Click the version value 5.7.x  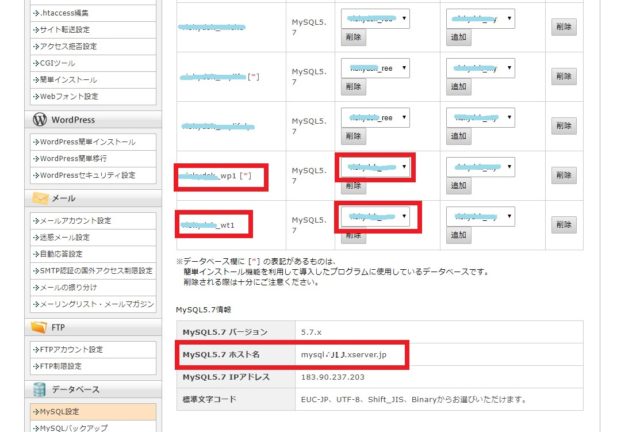pyautogui.click(x=311, y=332)
